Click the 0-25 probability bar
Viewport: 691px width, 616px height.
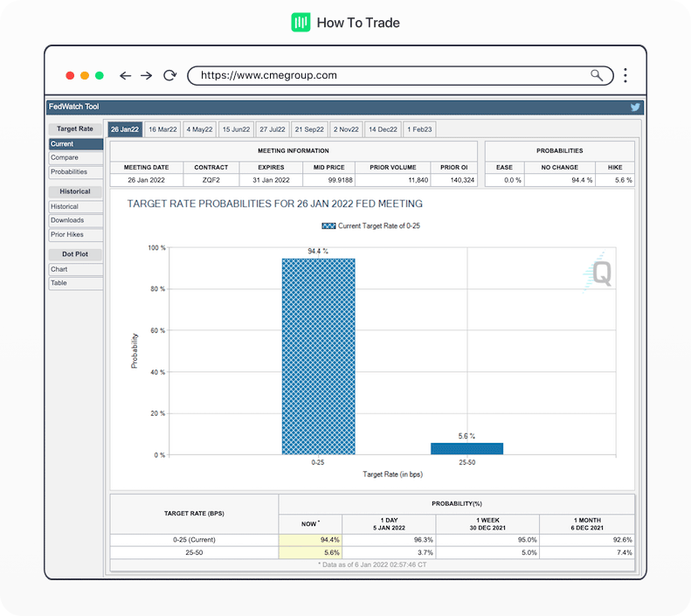click(x=318, y=356)
